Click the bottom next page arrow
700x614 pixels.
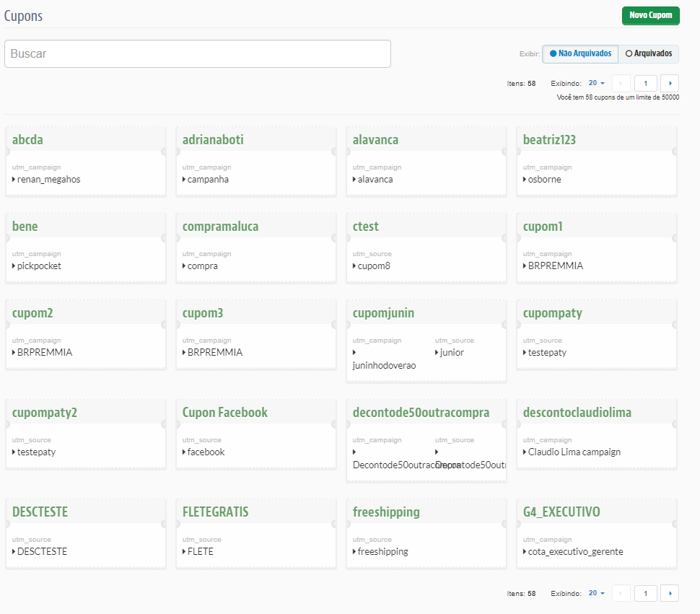(669, 593)
